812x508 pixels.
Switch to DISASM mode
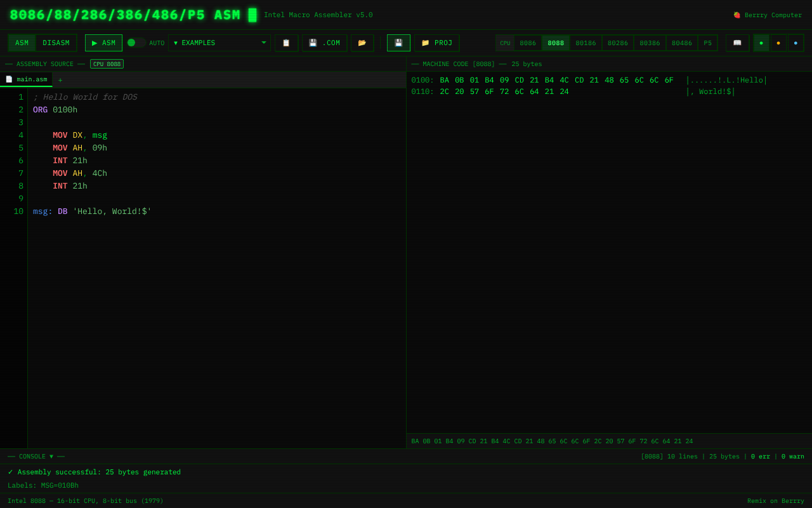point(56,43)
